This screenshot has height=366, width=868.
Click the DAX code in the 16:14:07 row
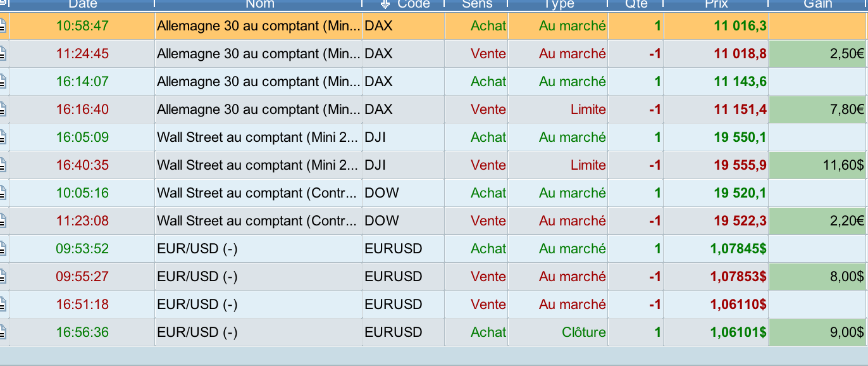[378, 82]
